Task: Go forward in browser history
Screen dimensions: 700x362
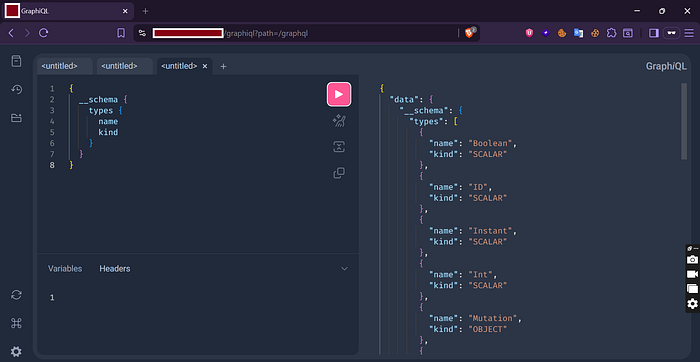Action: click(27, 33)
